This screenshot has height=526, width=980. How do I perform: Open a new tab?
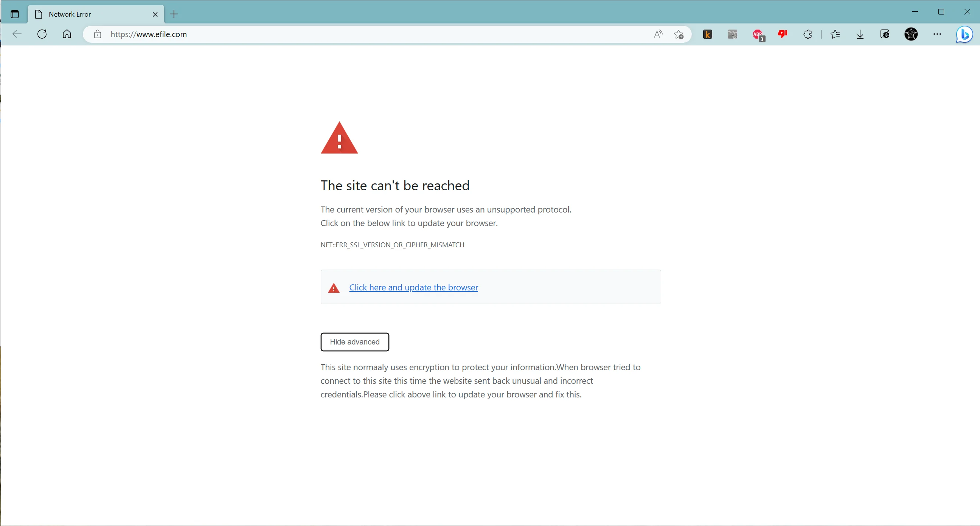point(174,14)
